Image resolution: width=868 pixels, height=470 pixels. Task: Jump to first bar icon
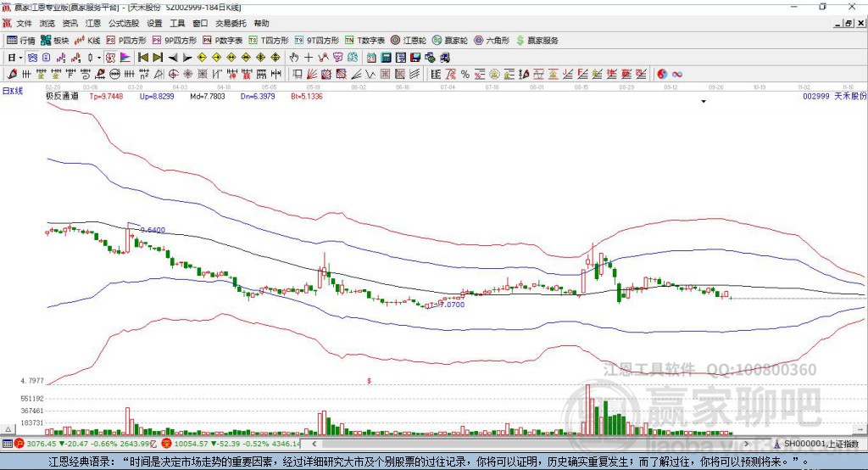pyautogui.click(x=142, y=58)
